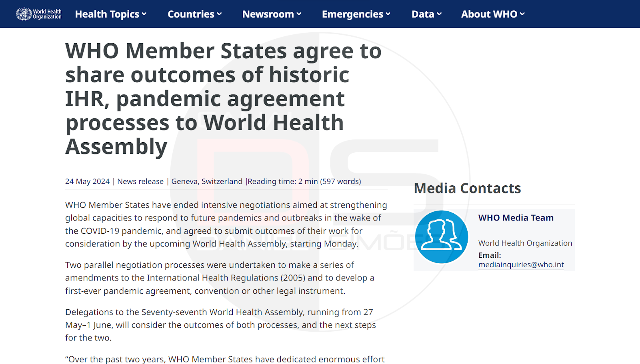Click the WHO Media Team avatar icon

point(442,237)
